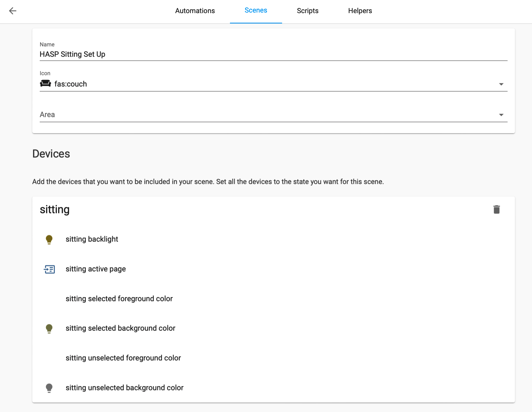Image resolution: width=532 pixels, height=412 pixels.
Task: Edit the scene Name field
Action: tap(273, 54)
